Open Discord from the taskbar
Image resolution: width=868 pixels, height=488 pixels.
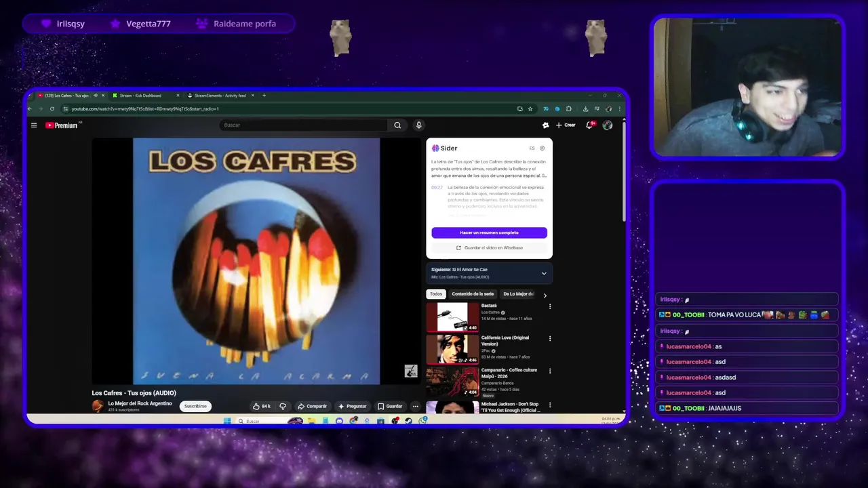pyautogui.click(x=339, y=421)
